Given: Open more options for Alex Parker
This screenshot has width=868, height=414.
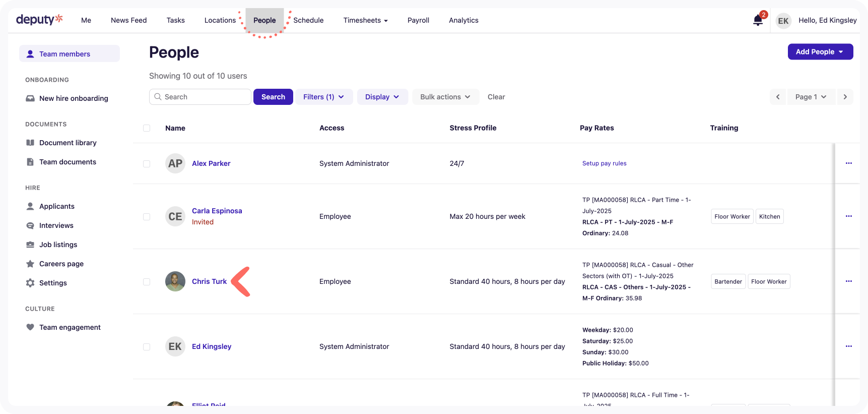Looking at the screenshot, I should pyautogui.click(x=848, y=163).
